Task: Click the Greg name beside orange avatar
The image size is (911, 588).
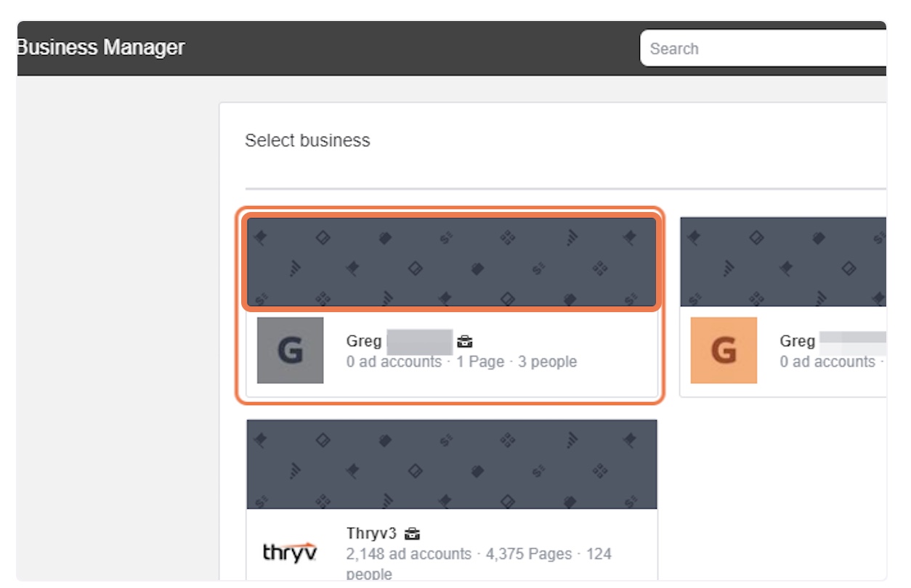Action: point(798,341)
